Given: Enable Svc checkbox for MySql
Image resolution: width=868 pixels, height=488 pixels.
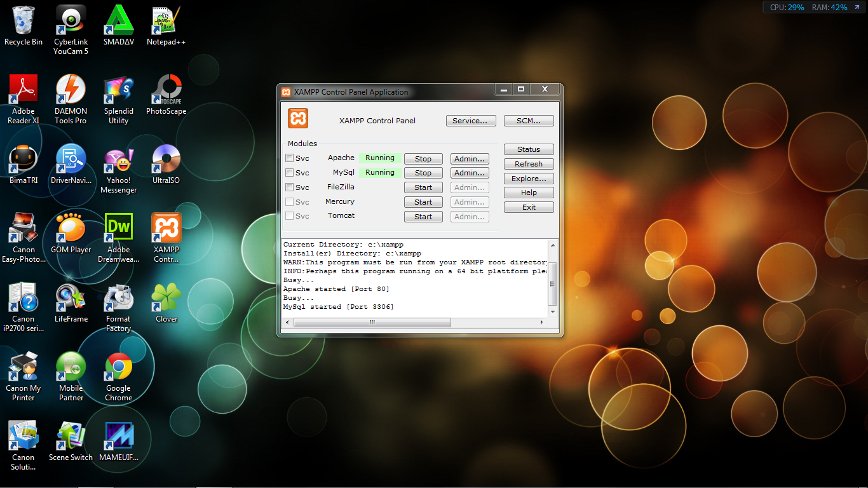Looking at the screenshot, I should pyautogui.click(x=290, y=173).
